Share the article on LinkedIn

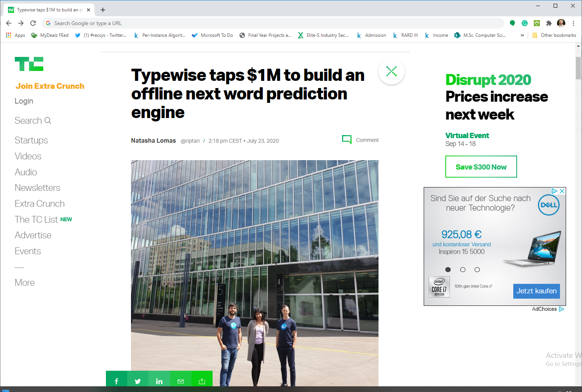(159, 381)
